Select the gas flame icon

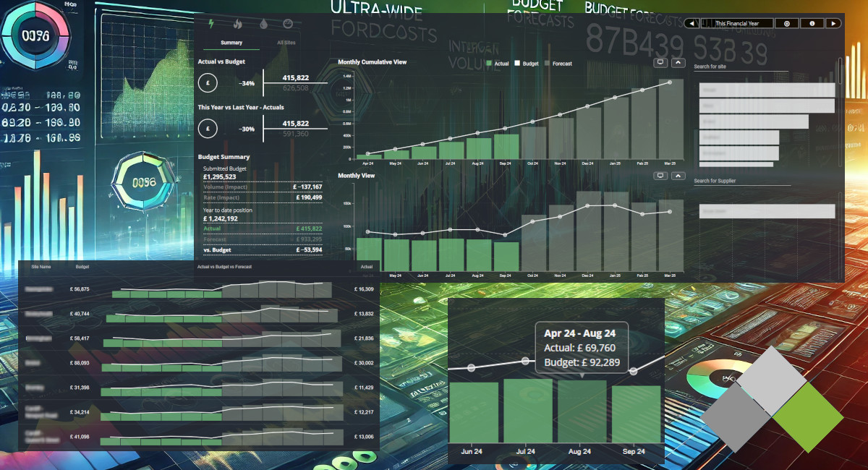coord(237,23)
